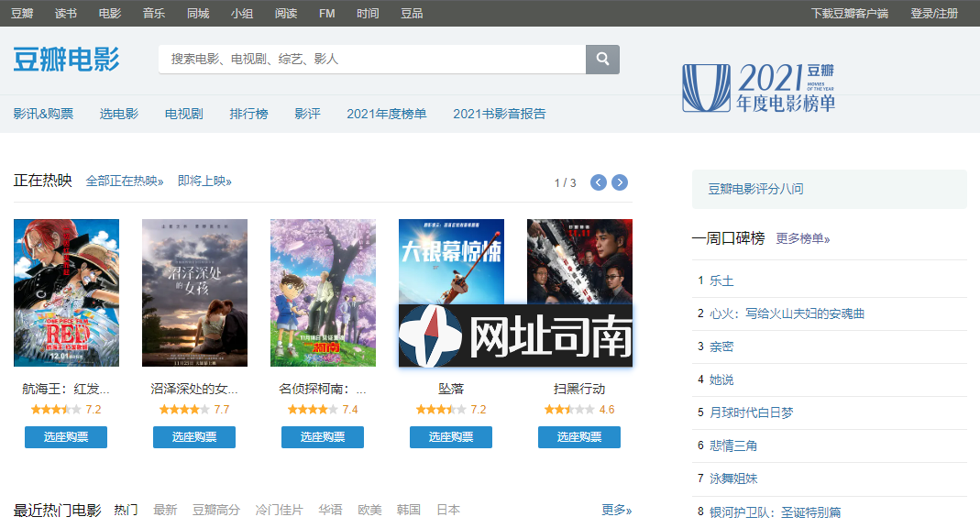Click the 豆瓣电影 logo
Image resolution: width=980 pixels, height=528 pixels.
pyautogui.click(x=66, y=59)
